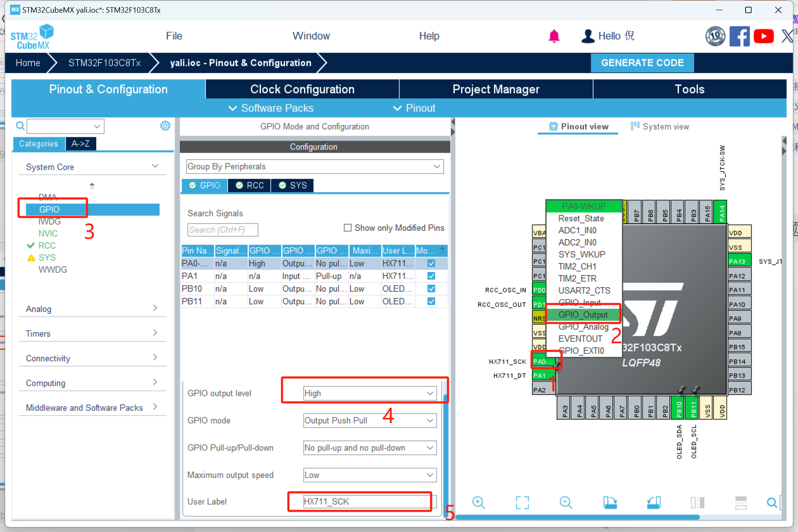This screenshot has width=798, height=532.
Task: Open the Maximum output speed dropdown
Action: [x=369, y=475]
